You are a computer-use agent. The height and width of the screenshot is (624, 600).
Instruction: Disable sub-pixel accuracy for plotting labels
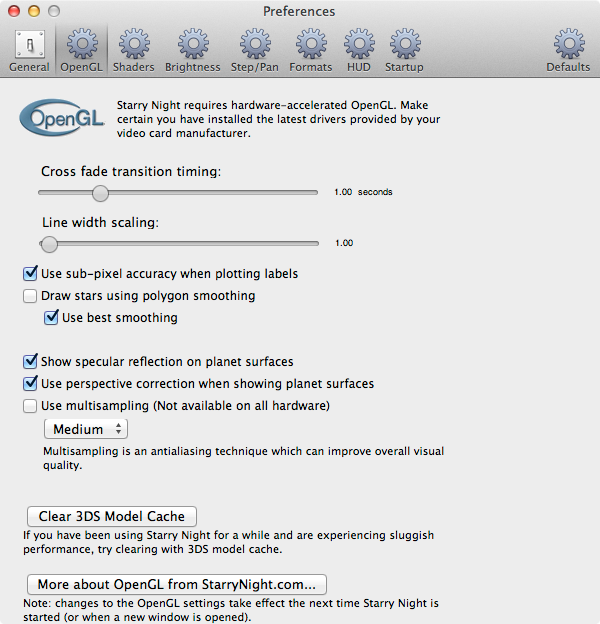(30, 273)
